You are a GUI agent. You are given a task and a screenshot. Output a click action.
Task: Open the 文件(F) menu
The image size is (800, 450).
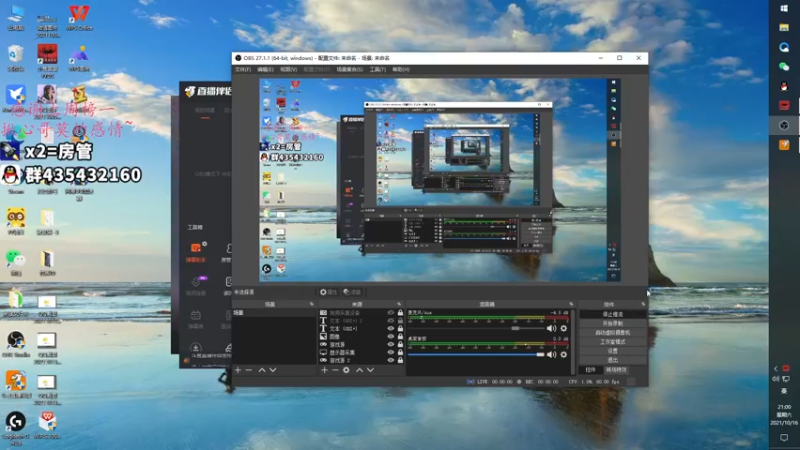(x=243, y=69)
